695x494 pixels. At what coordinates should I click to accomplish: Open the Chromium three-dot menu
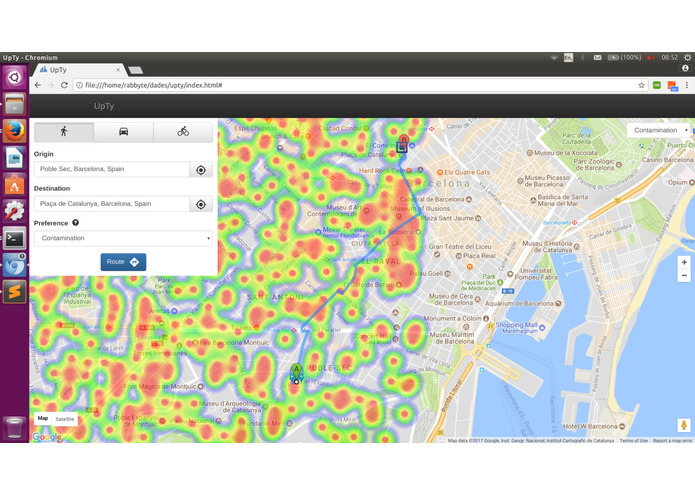[x=687, y=85]
